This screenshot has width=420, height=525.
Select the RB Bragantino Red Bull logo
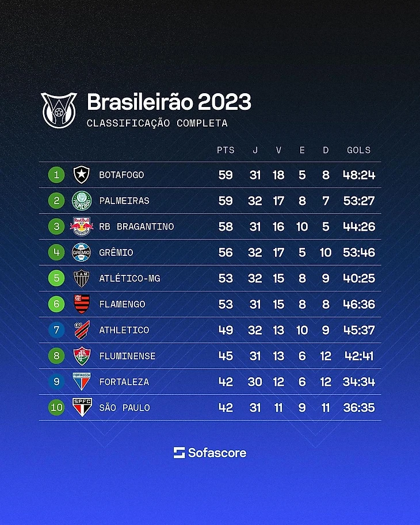(x=81, y=227)
